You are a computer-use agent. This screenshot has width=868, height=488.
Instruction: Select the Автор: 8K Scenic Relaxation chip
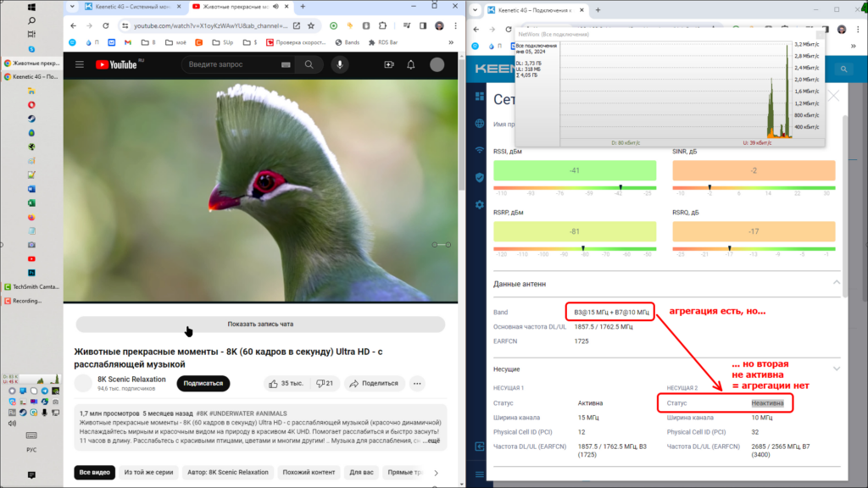click(227, 473)
